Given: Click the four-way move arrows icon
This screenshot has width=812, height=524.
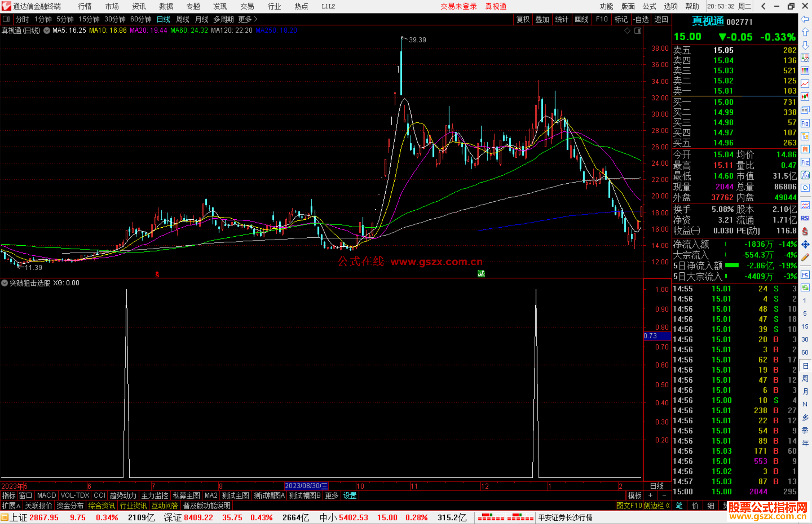Looking at the screenshot, I should tap(805, 245).
